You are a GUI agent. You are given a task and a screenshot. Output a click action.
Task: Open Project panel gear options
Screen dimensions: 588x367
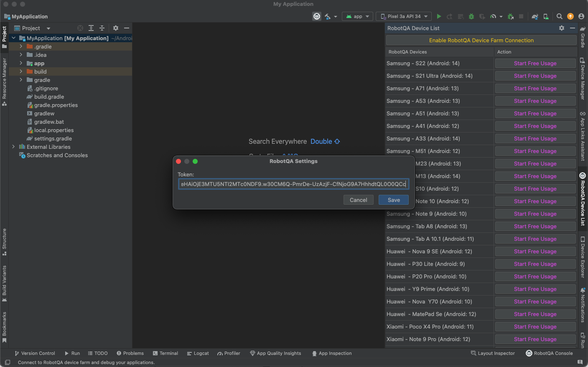116,28
